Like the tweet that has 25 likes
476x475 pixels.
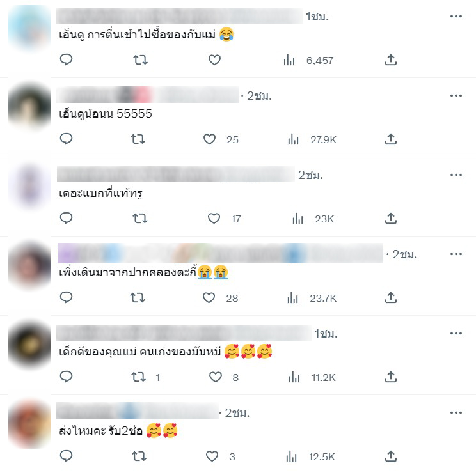coord(209,139)
